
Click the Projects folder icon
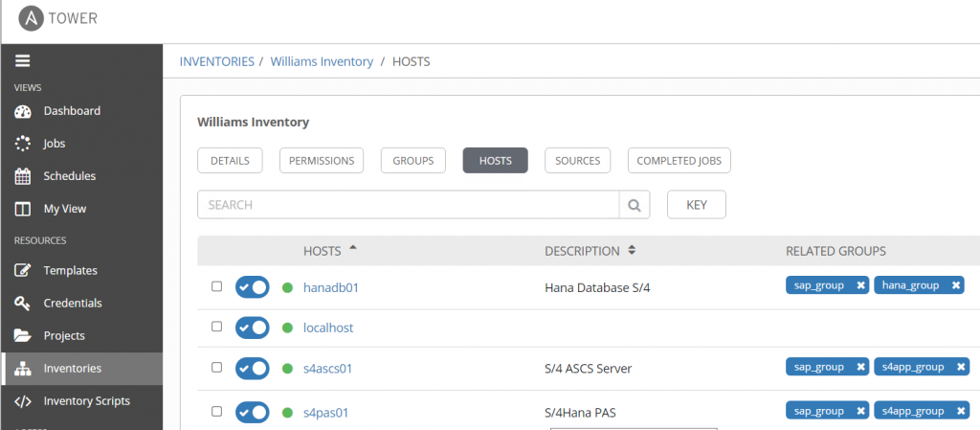point(23,335)
